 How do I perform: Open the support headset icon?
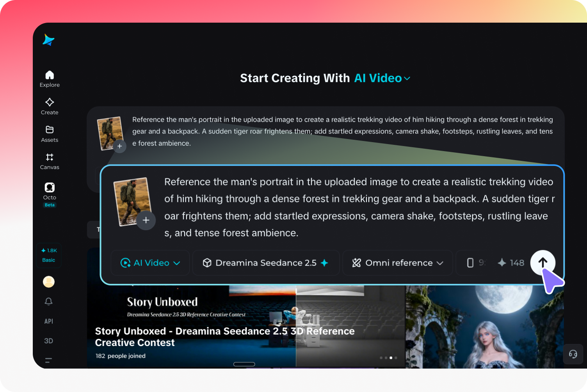pos(573,354)
